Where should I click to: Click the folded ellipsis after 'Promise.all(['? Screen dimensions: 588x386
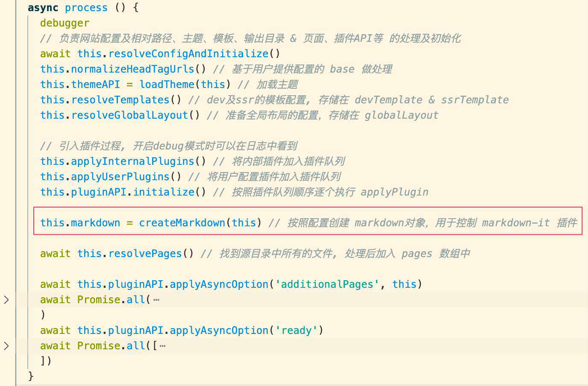click(x=162, y=346)
